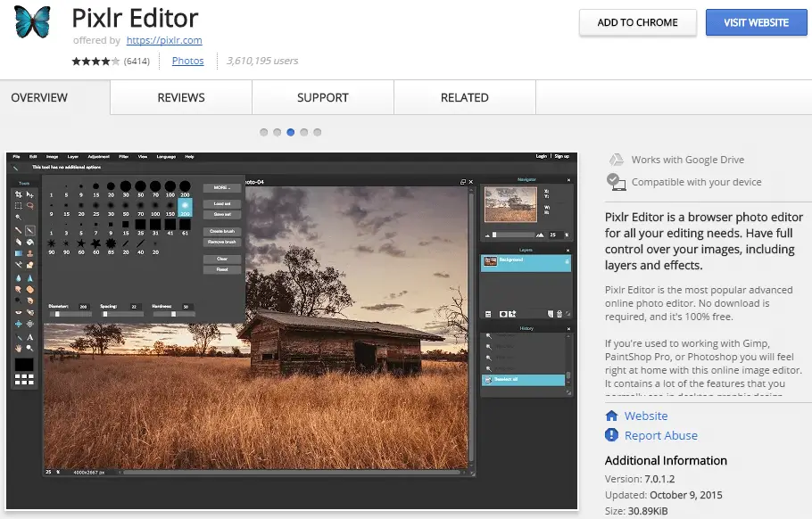This screenshot has width=812, height=519.
Task: Open the Photos category link
Action: pyautogui.click(x=188, y=61)
